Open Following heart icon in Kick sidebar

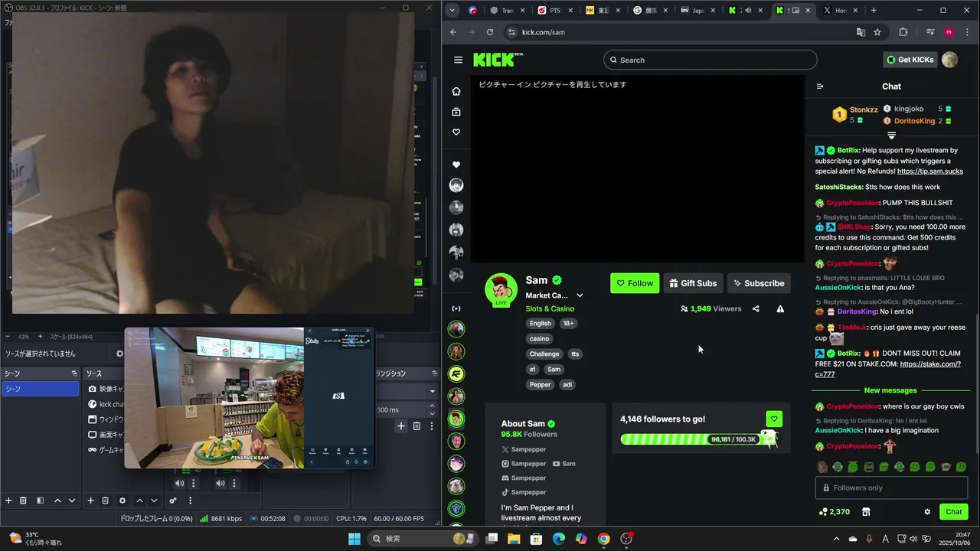tap(456, 132)
